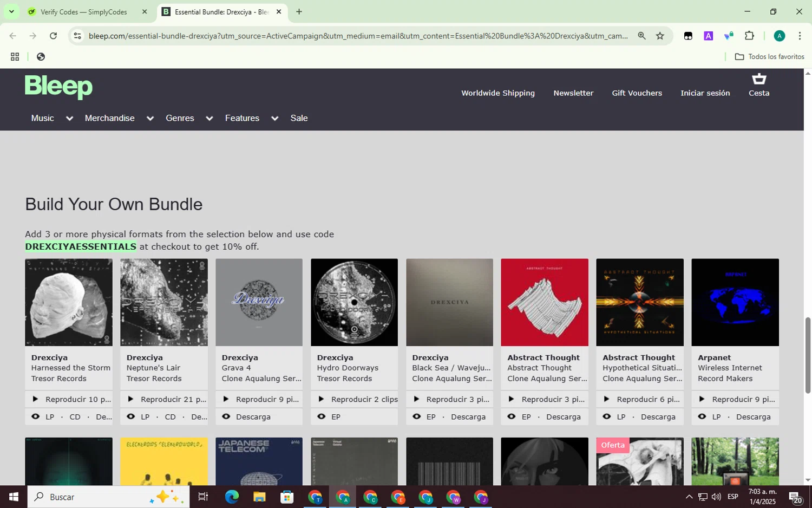This screenshot has width=812, height=508.
Task: Open the apps grid in bookmarks bar
Action: 15,56
